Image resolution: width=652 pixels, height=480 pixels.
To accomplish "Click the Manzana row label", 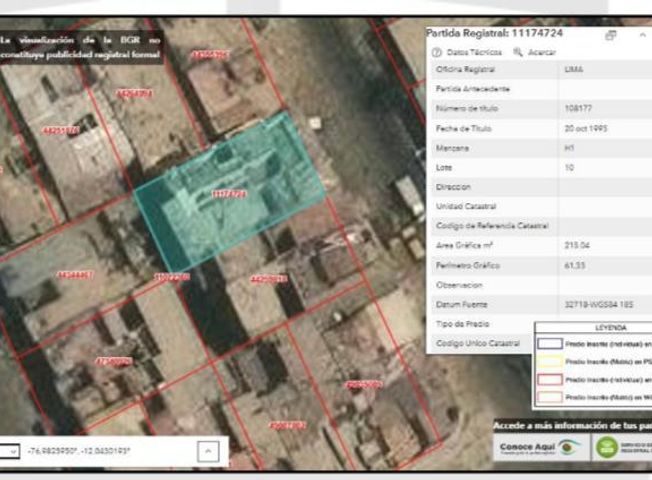I will (x=452, y=148).
